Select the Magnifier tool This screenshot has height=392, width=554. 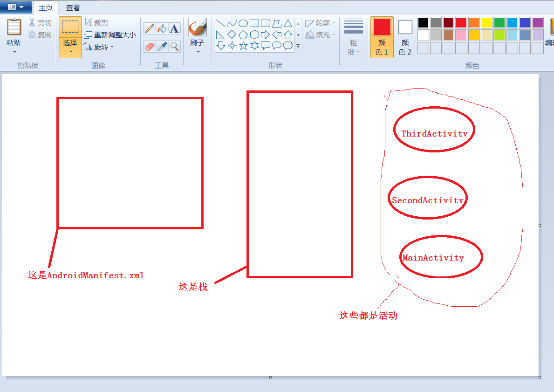[174, 47]
